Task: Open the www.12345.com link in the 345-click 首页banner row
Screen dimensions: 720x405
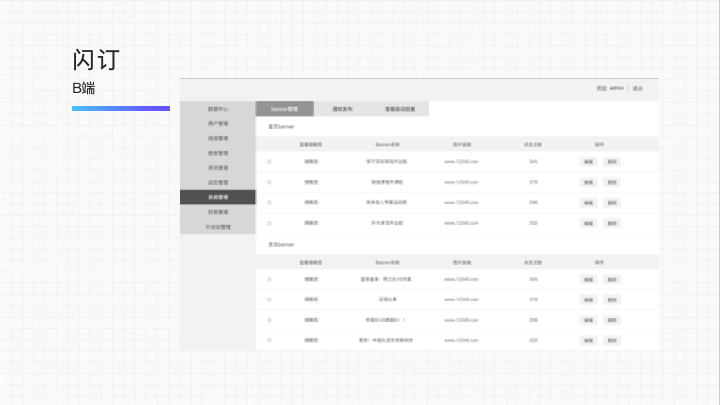Action: pos(461,162)
